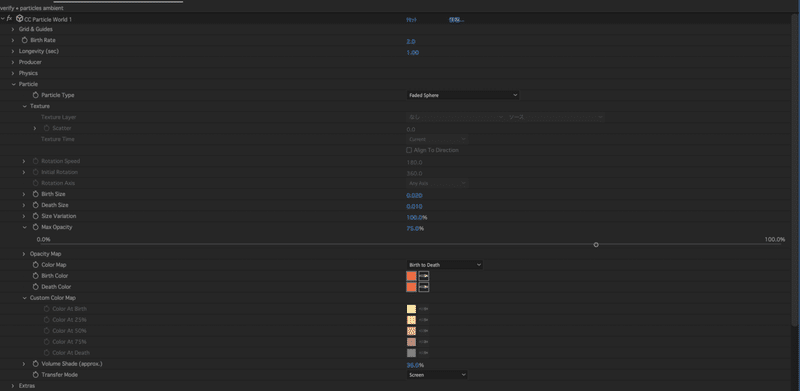Click the Death Size value 0.010
This screenshot has height=391, width=800.
414,207
